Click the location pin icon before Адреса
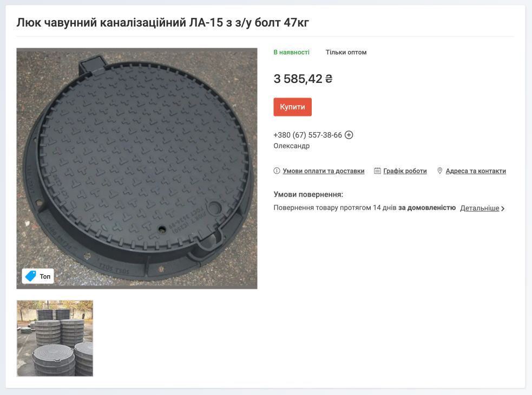This screenshot has height=395, width=532. tap(439, 171)
